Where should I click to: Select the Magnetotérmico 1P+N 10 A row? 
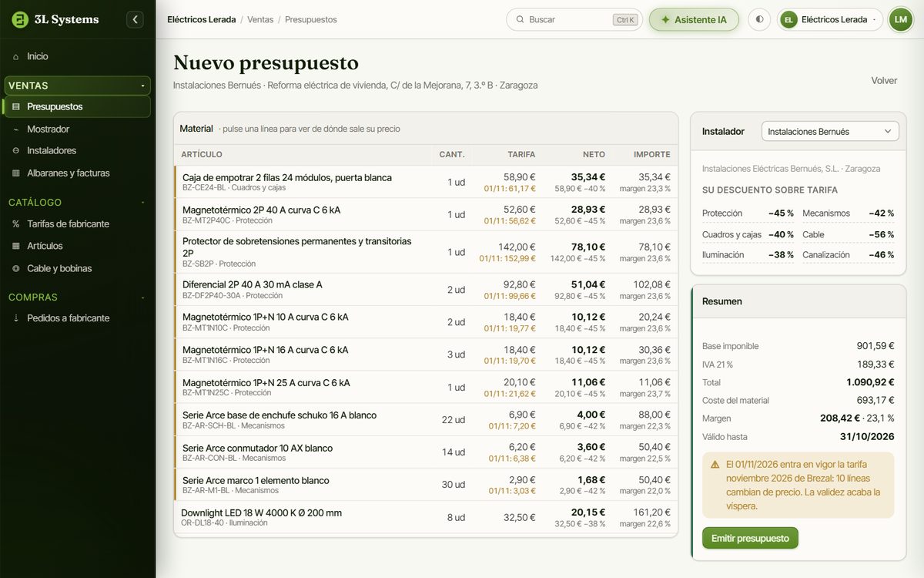pyautogui.click(x=426, y=322)
